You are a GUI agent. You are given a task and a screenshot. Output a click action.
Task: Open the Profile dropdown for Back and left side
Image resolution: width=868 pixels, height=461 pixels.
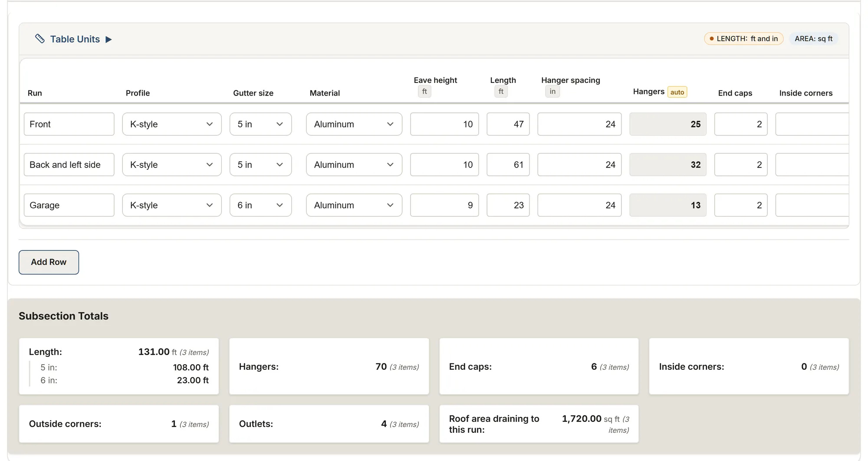172,165
